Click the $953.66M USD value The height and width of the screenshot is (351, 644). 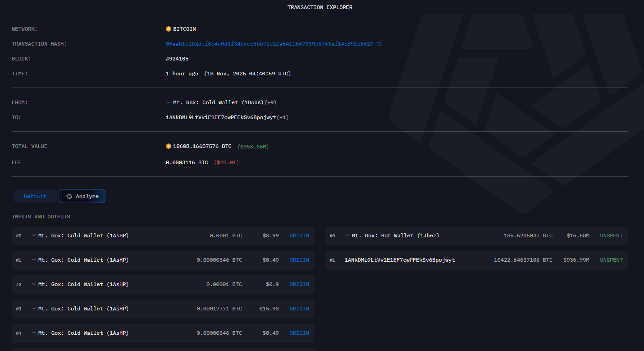point(253,146)
